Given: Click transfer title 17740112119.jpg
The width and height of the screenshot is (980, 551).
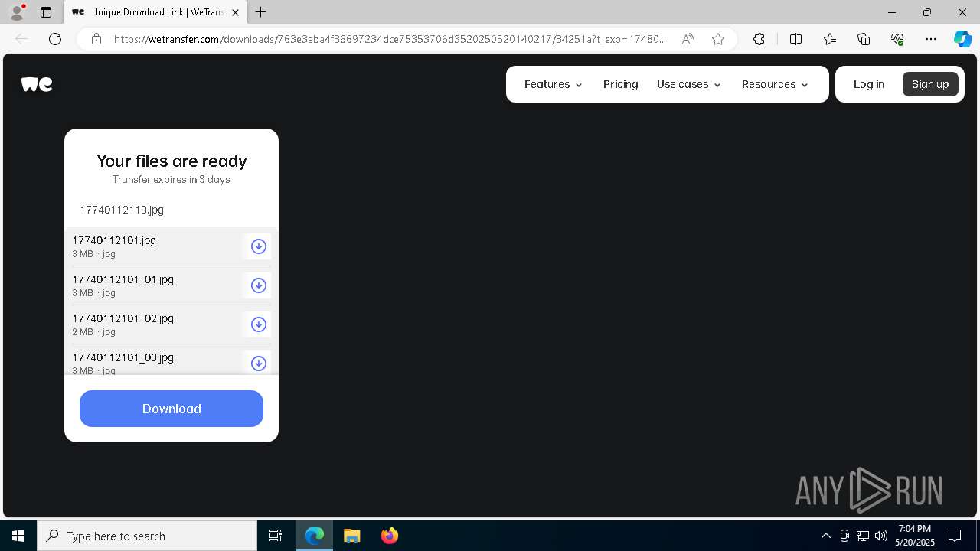Looking at the screenshot, I should (x=122, y=210).
